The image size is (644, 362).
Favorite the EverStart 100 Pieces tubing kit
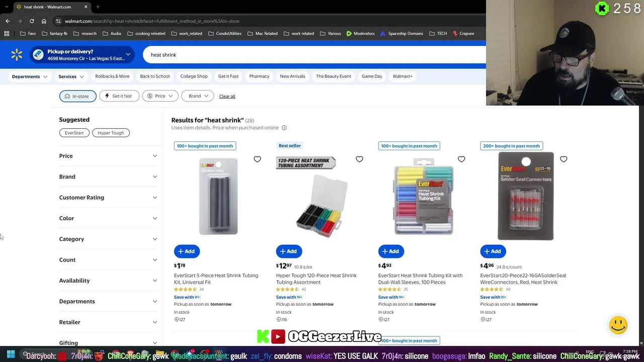(x=461, y=159)
